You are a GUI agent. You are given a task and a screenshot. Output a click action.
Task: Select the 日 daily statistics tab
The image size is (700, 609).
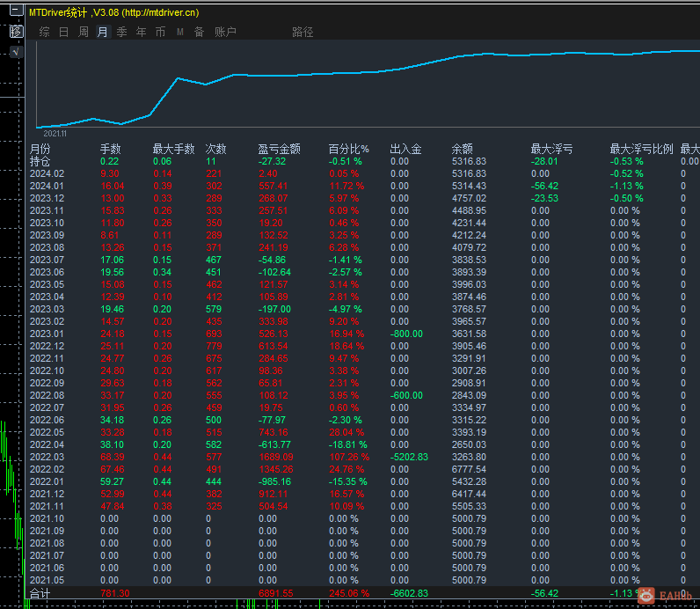[x=63, y=32]
